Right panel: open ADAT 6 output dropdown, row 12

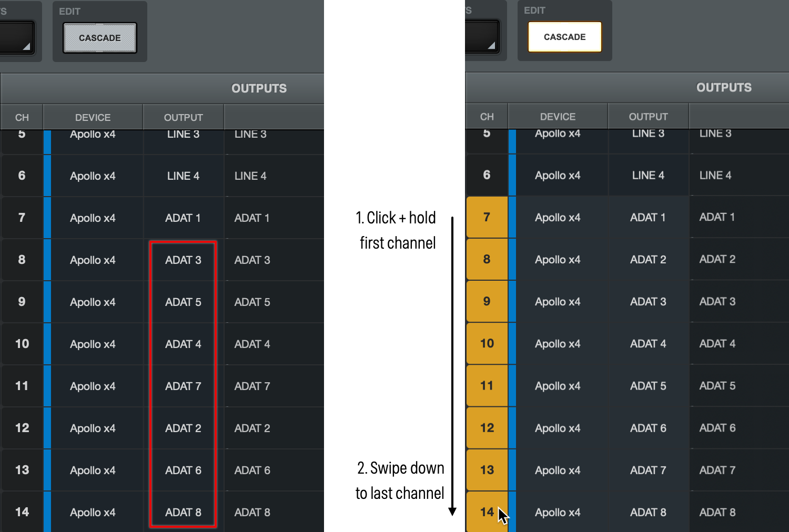(649, 427)
